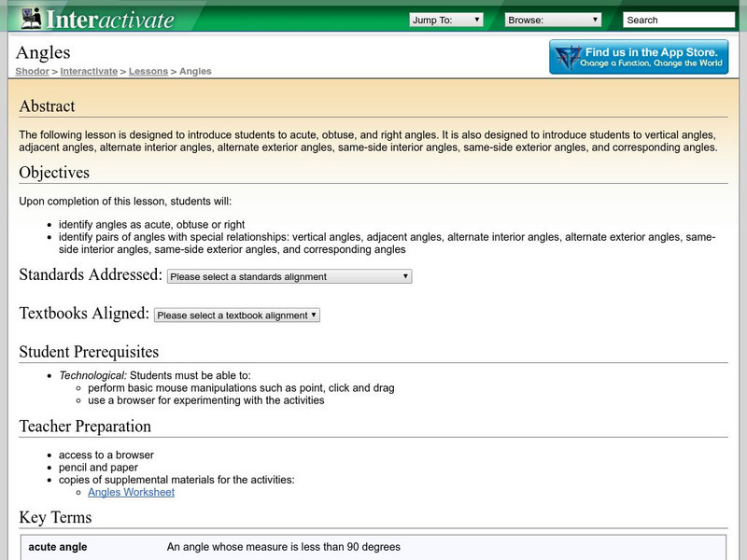The width and height of the screenshot is (747, 560).
Task: Expand the Textbooks Aligned dropdown
Action: click(237, 315)
